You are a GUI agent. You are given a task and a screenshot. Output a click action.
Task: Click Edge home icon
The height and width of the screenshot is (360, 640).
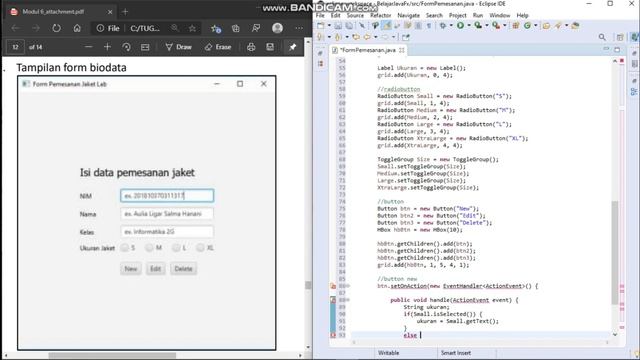(77, 28)
